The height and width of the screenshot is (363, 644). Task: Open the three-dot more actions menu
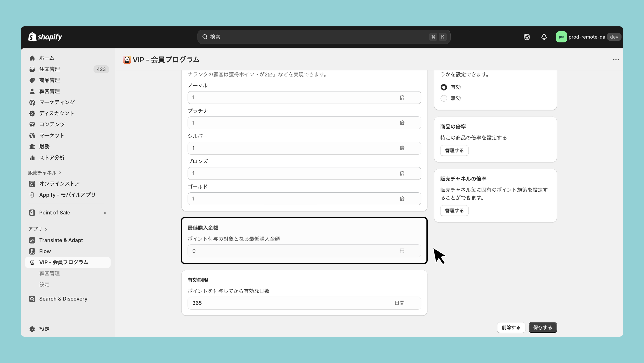click(x=616, y=60)
